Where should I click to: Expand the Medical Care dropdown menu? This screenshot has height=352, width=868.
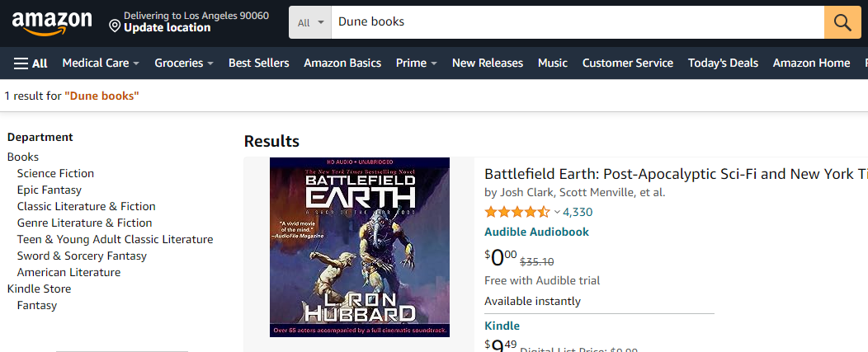[101, 63]
